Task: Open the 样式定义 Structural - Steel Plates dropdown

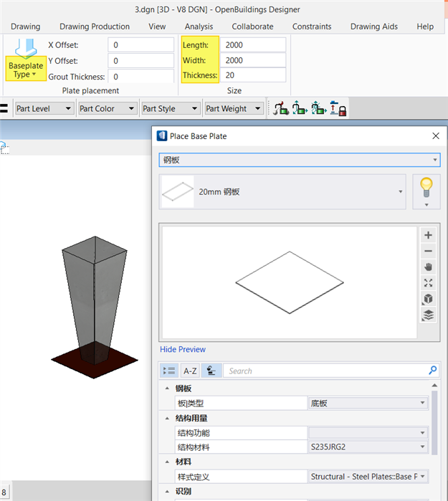Action: coord(368,477)
